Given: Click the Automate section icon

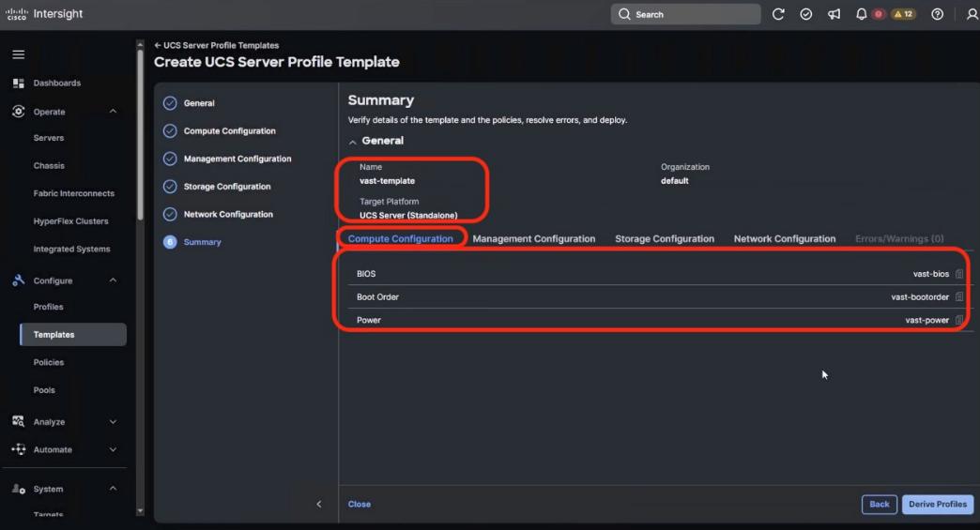Looking at the screenshot, I should [19, 449].
